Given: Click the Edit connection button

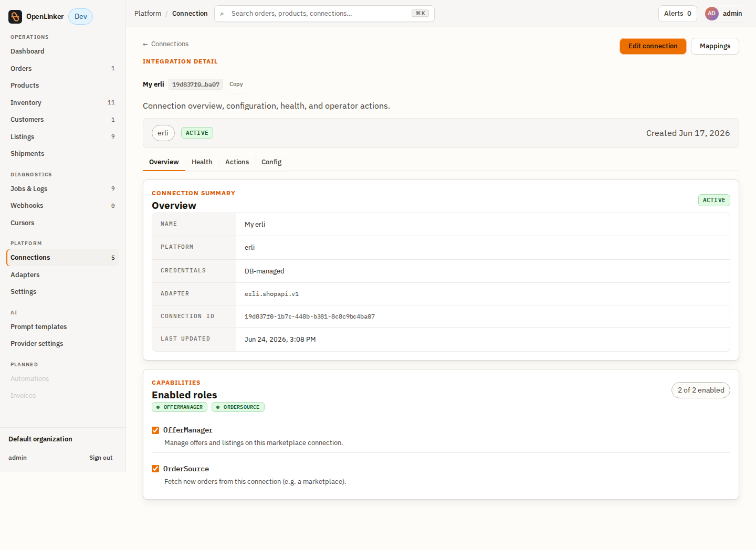Looking at the screenshot, I should (x=653, y=46).
